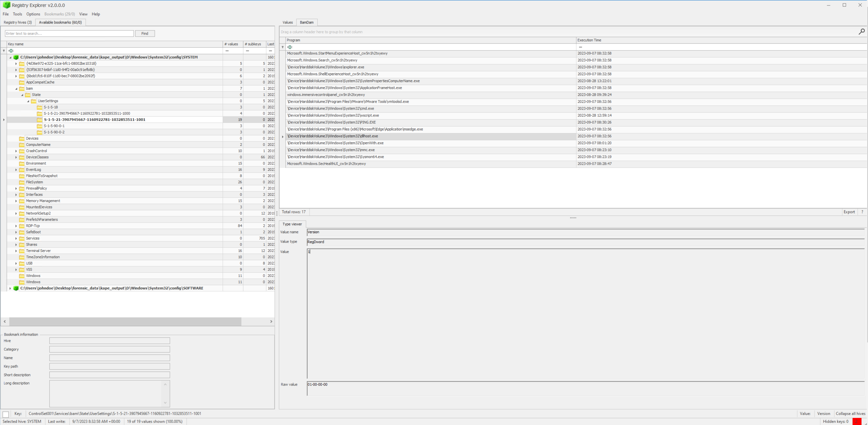Switch to the Values tab
868x425 pixels.
pyautogui.click(x=287, y=22)
